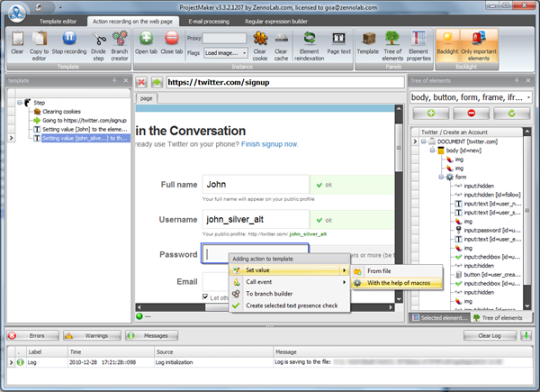Click the Clear Log button
This screenshot has width=540, height=392.
(489, 336)
